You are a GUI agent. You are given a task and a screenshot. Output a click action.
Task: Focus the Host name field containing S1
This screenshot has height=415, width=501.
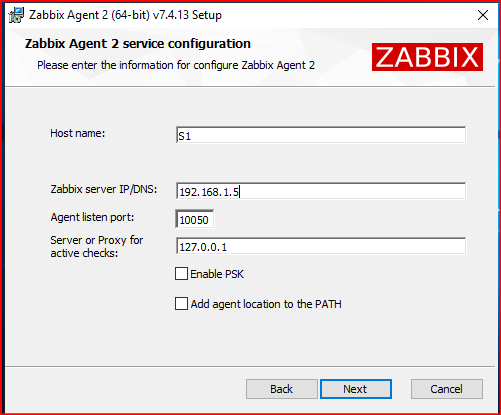click(321, 135)
